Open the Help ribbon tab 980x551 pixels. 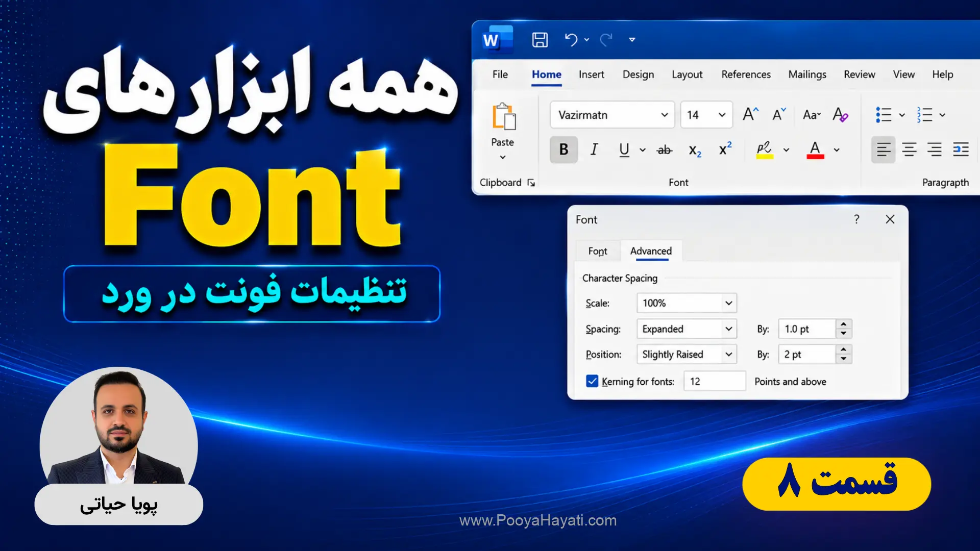point(942,74)
